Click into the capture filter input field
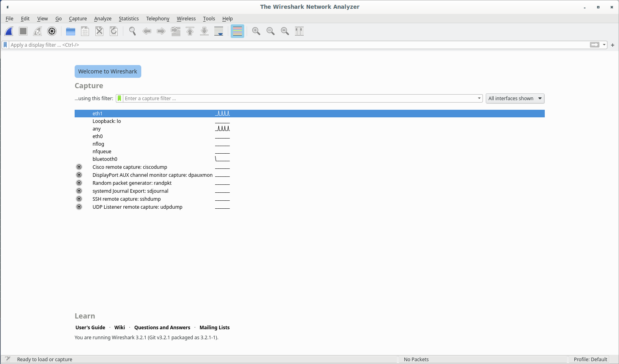The width and height of the screenshot is (619, 364). point(299,98)
